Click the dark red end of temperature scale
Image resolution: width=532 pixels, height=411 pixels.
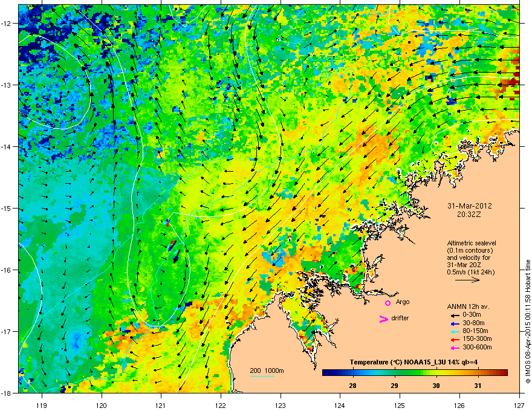[504, 372]
